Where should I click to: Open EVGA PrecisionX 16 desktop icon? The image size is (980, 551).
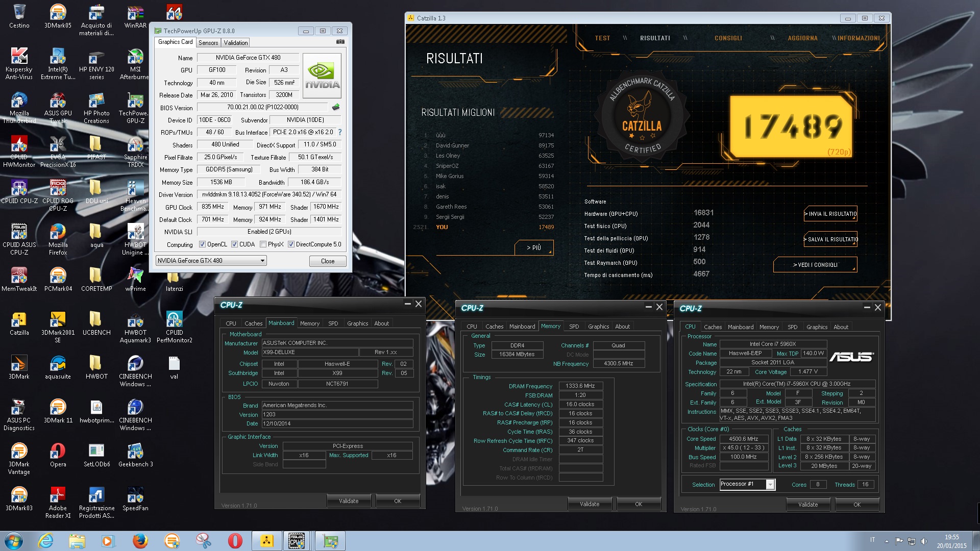(58, 152)
